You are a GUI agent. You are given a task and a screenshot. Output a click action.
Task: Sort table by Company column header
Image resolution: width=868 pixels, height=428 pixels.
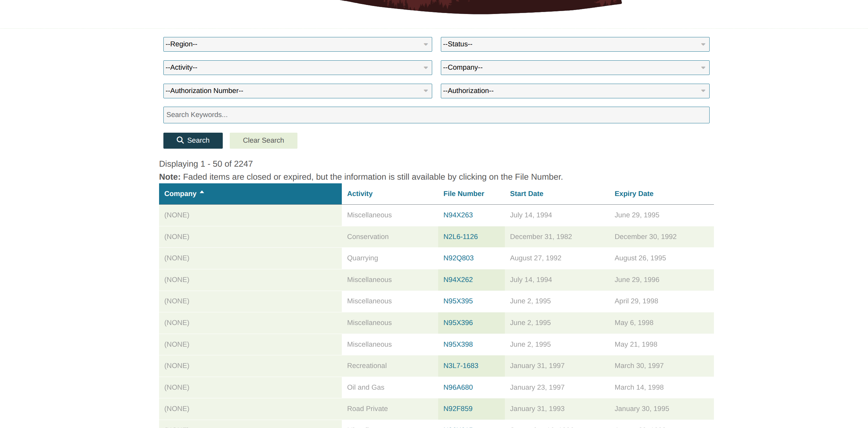250,194
